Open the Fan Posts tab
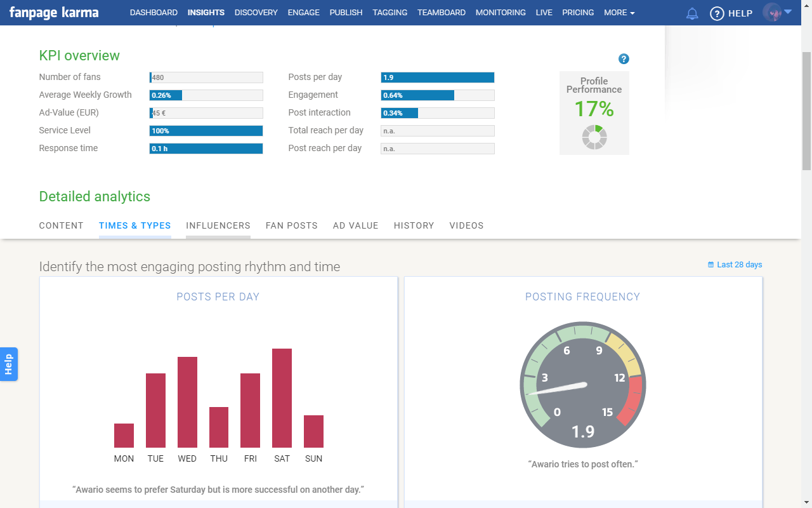Image resolution: width=812 pixels, height=508 pixels. (x=292, y=225)
